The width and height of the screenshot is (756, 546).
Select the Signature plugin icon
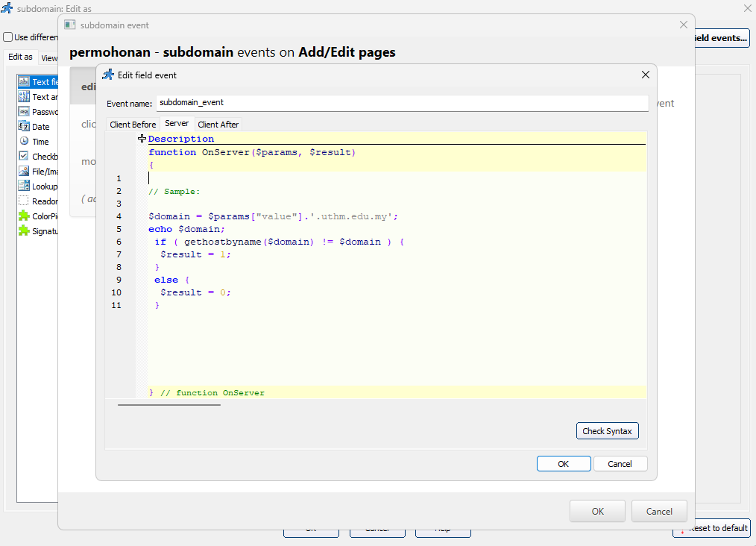25,230
